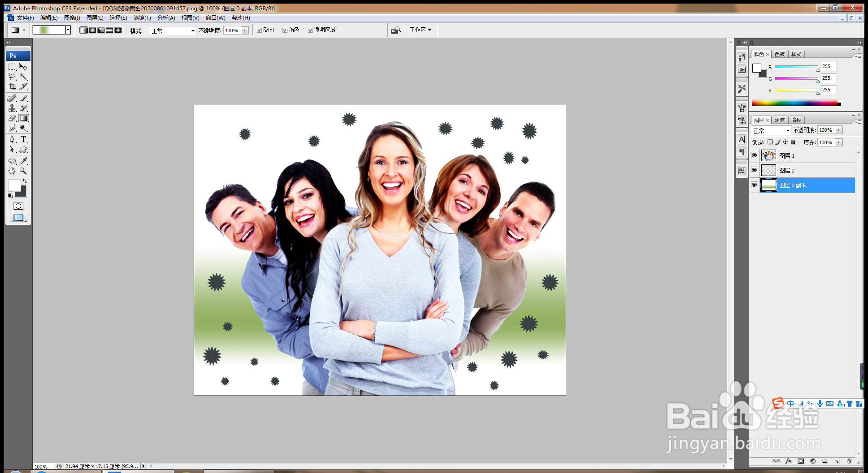The image size is (868, 473).
Task: Link layers with chain icon
Action: [x=776, y=461]
